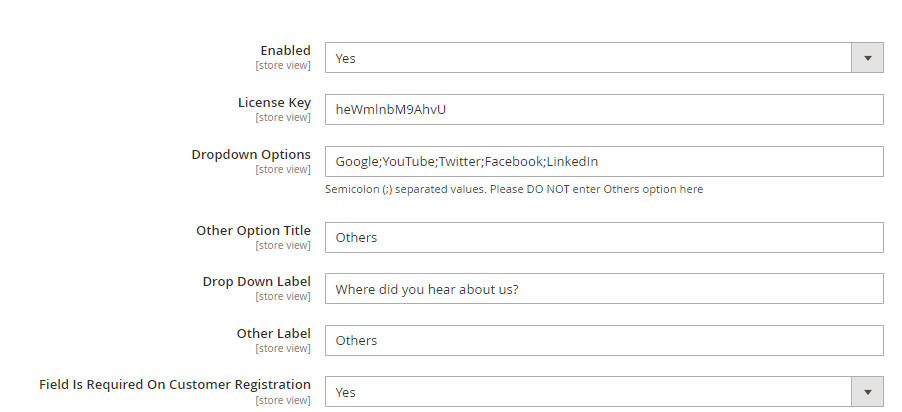Image resolution: width=902 pixels, height=412 pixels.
Task: Select the Other Option Title input
Action: pyautogui.click(x=604, y=237)
